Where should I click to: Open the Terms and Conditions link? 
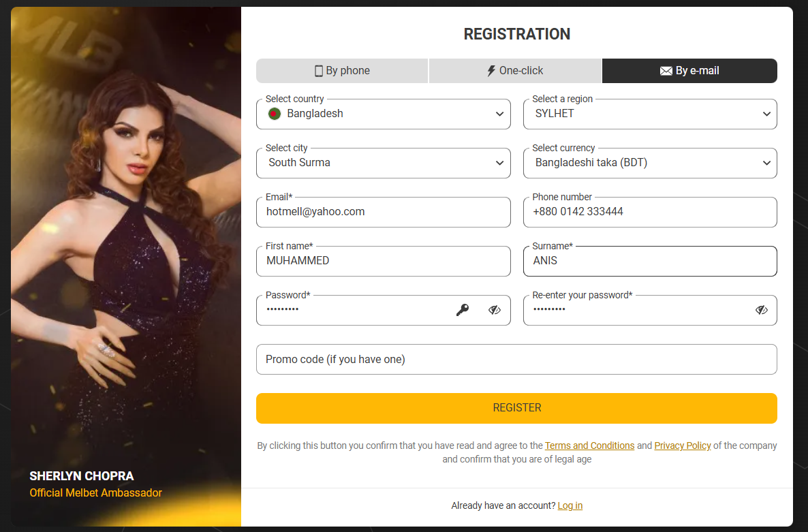pos(589,445)
